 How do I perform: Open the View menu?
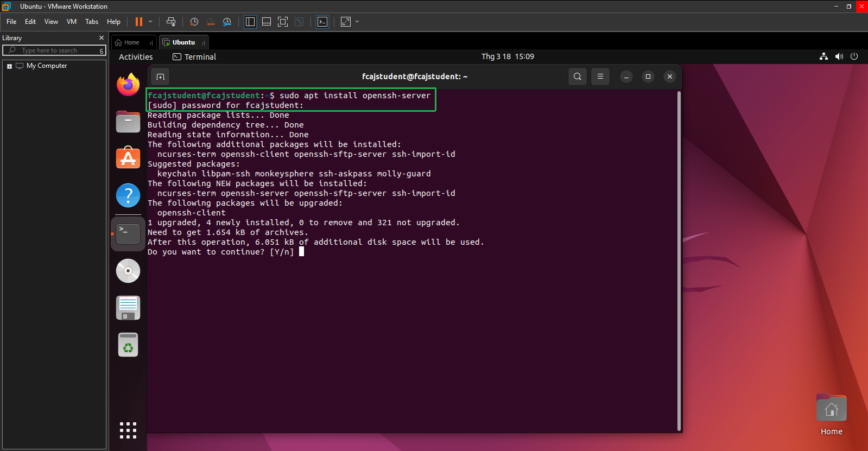[51, 22]
